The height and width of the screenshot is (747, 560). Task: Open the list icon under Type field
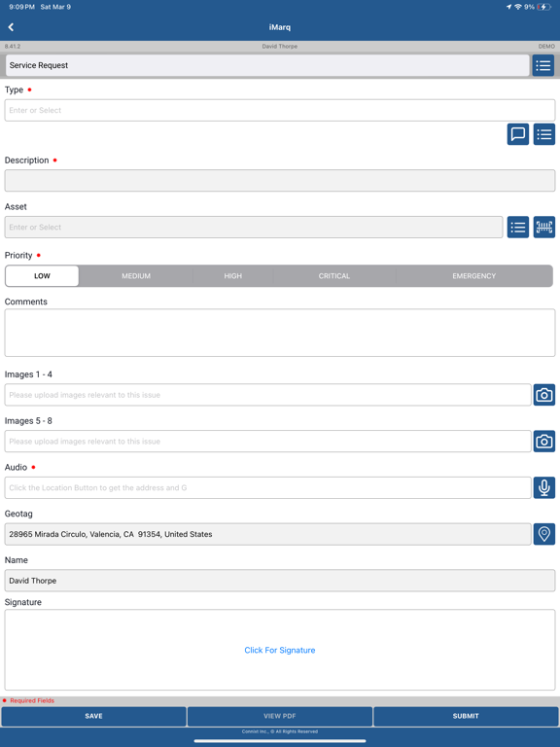(543, 134)
